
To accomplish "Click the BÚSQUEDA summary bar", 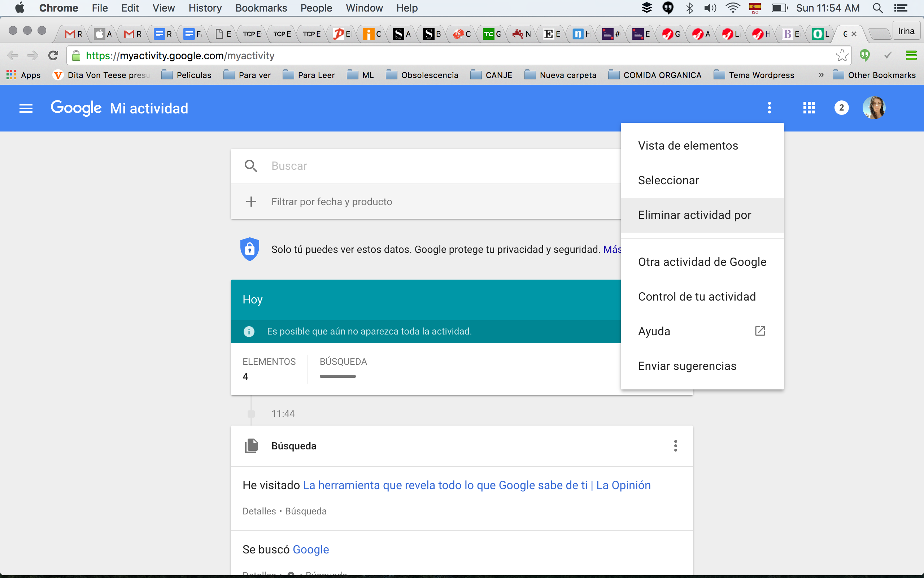I will 337,376.
